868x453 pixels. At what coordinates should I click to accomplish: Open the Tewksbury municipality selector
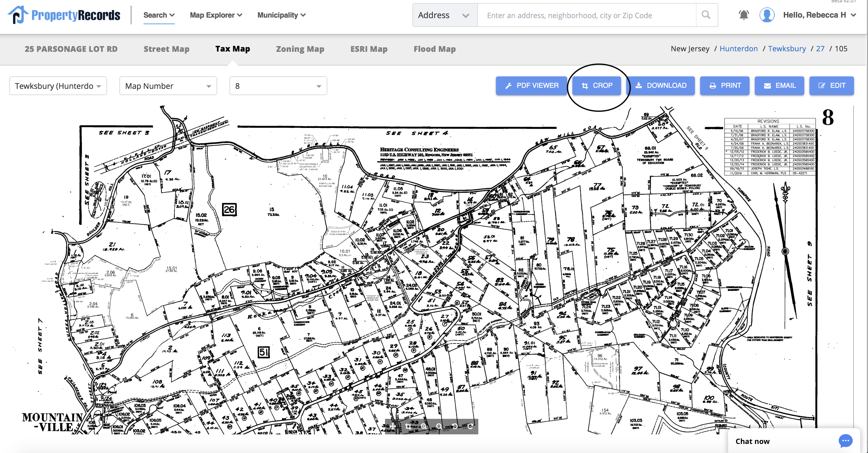pos(58,86)
